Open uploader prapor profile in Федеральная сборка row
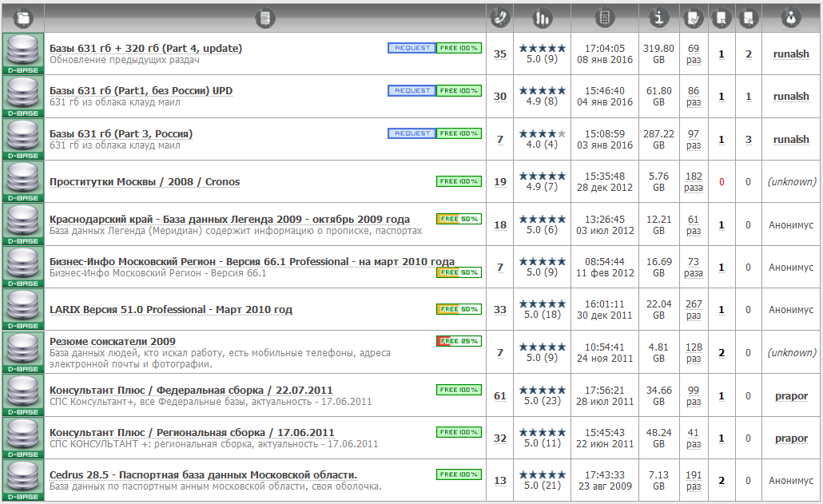823x504 pixels. pos(791,396)
